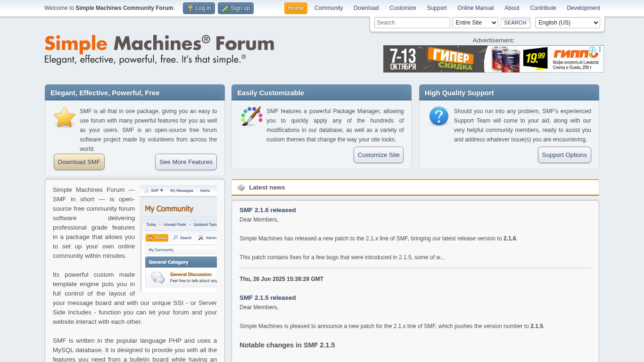The image size is (644, 362).
Task: Click the High Quality Support heading
Action: pos(459,93)
